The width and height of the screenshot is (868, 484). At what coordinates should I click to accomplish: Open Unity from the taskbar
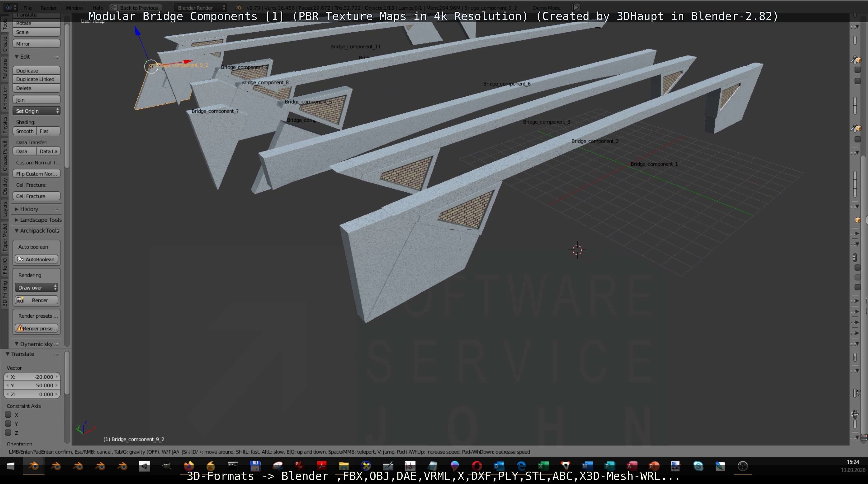(x=145, y=466)
